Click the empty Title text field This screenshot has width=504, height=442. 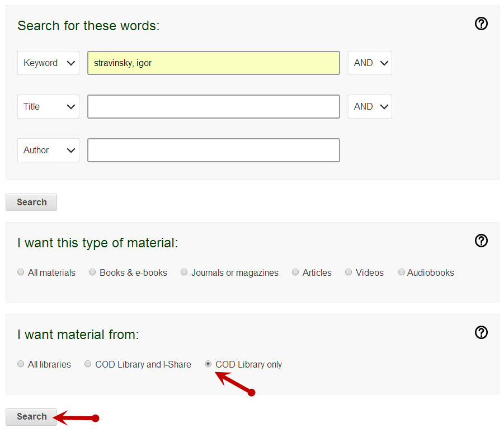point(213,107)
